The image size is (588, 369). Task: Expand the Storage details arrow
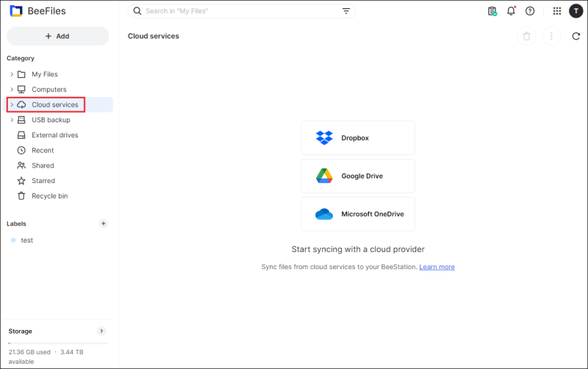[101, 331]
